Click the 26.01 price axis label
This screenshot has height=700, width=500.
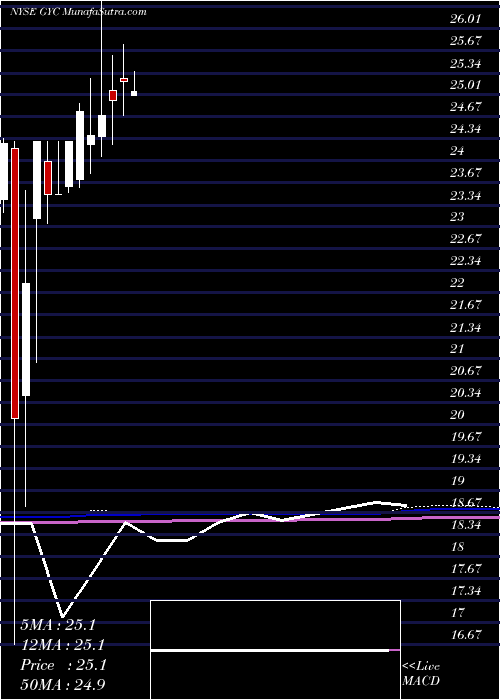466,19
